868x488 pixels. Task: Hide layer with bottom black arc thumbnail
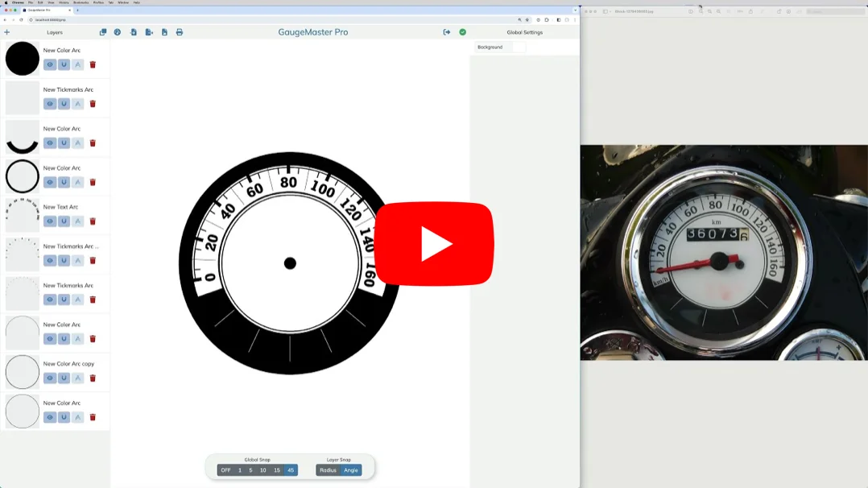click(x=50, y=143)
